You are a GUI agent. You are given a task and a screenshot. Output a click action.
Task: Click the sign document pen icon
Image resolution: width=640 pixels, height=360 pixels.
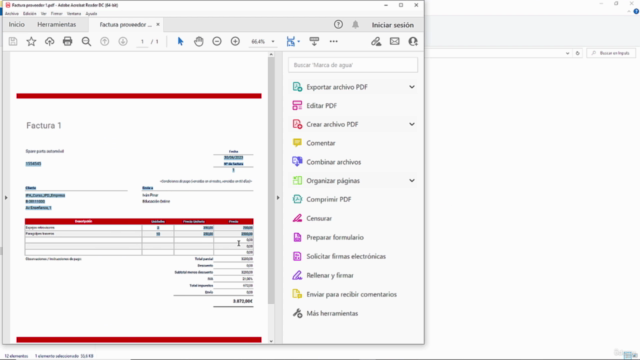point(376,41)
